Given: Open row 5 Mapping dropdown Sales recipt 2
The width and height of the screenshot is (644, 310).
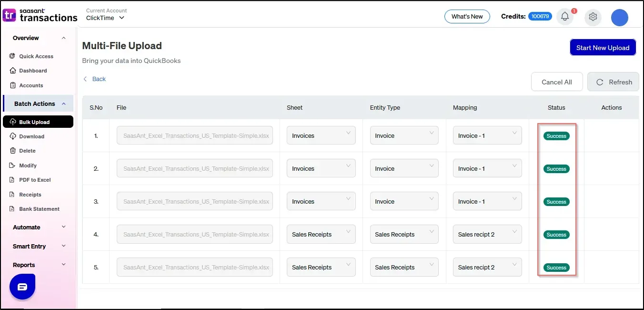Looking at the screenshot, I should click(487, 267).
